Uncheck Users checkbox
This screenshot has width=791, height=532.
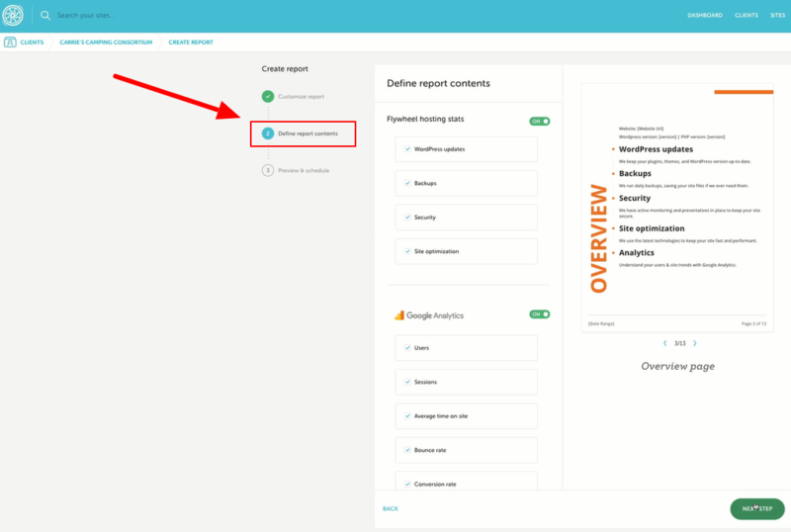tap(407, 348)
